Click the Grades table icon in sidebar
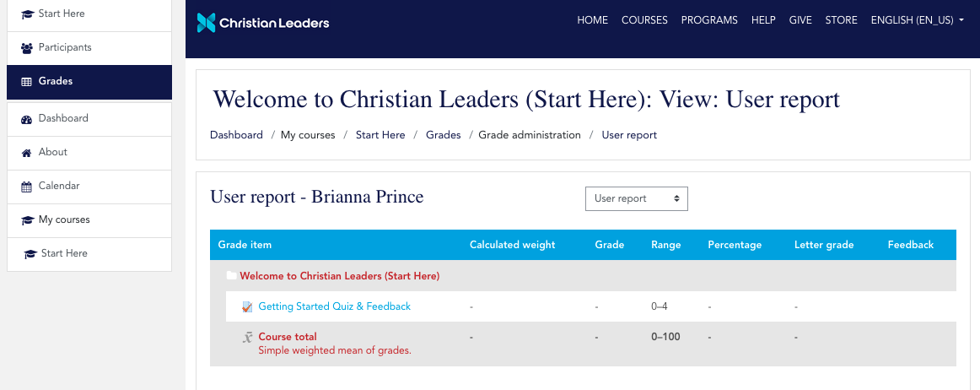The height and width of the screenshot is (390, 980). tap(26, 82)
